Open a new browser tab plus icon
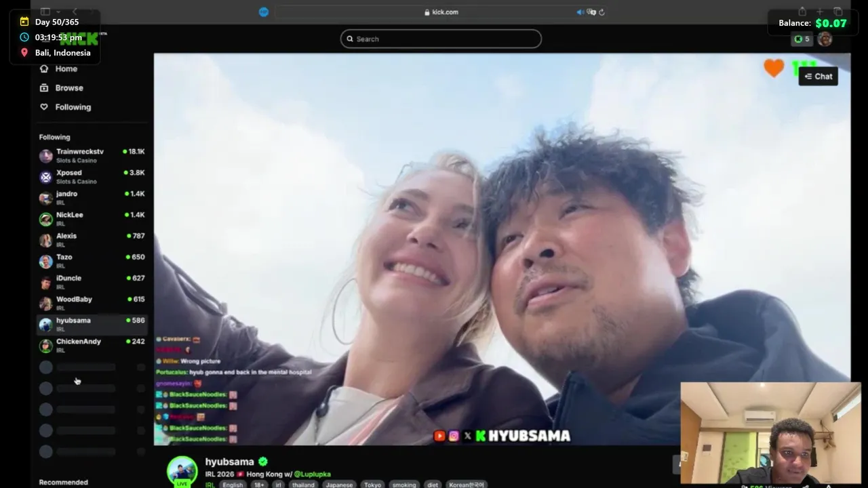Image resolution: width=868 pixels, height=488 pixels. point(820,12)
